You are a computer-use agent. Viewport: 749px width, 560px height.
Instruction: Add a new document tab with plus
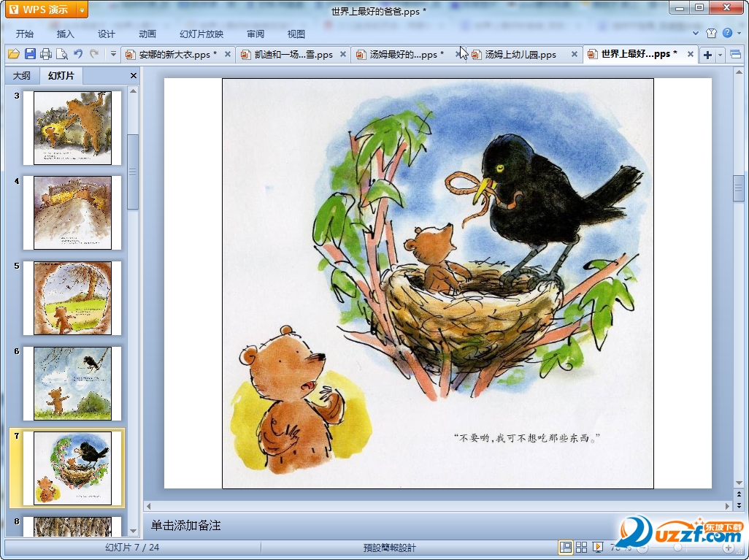[707, 55]
